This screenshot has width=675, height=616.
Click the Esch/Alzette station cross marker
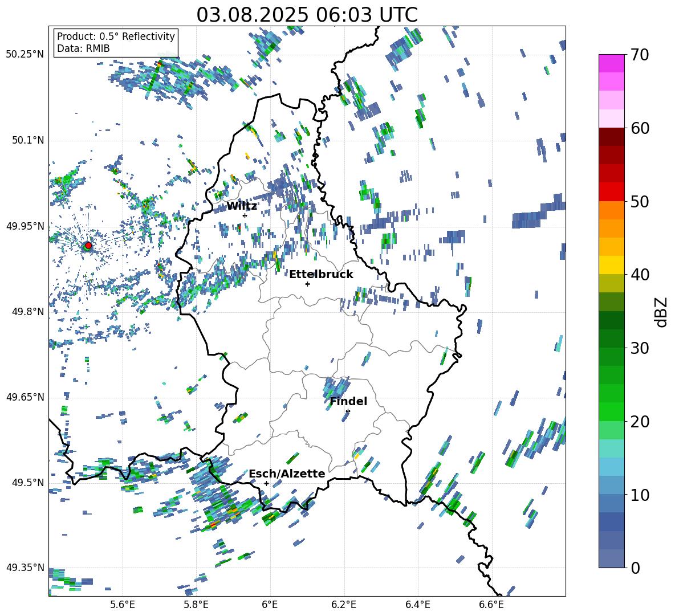click(x=266, y=483)
